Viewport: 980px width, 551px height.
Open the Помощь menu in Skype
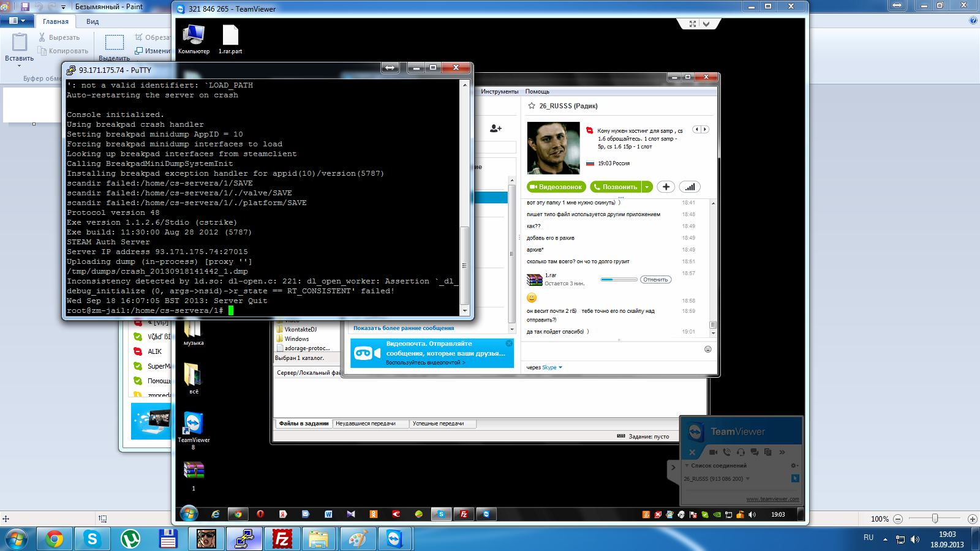coord(537,92)
